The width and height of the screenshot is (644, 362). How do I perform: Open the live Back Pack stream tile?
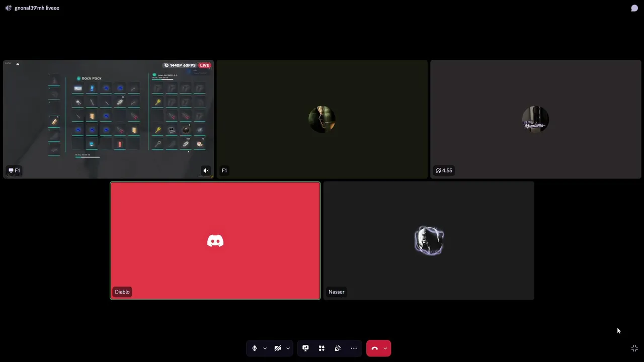click(x=108, y=119)
